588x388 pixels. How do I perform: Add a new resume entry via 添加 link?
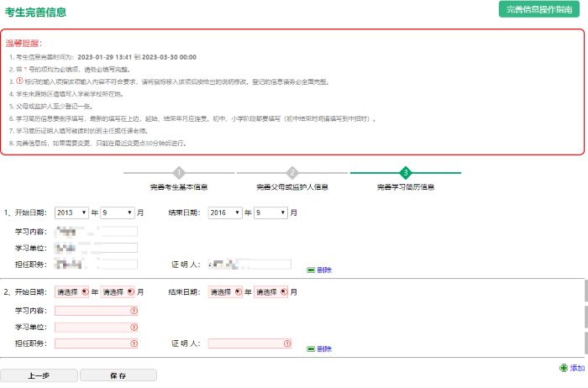(578, 368)
